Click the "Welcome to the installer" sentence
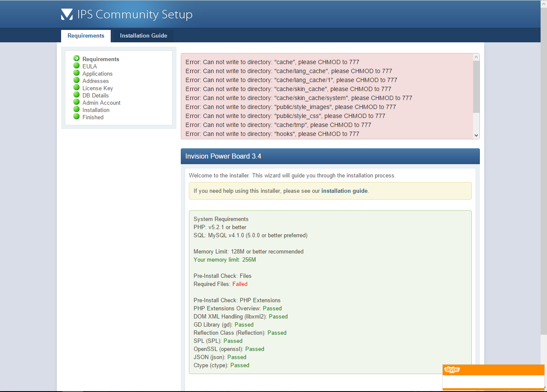Image resolution: width=547 pixels, height=392 pixels. coord(292,175)
